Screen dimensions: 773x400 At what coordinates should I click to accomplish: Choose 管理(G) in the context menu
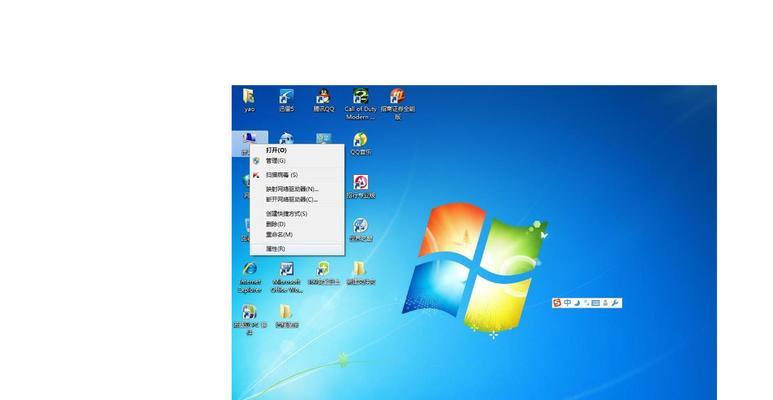[x=297, y=161]
